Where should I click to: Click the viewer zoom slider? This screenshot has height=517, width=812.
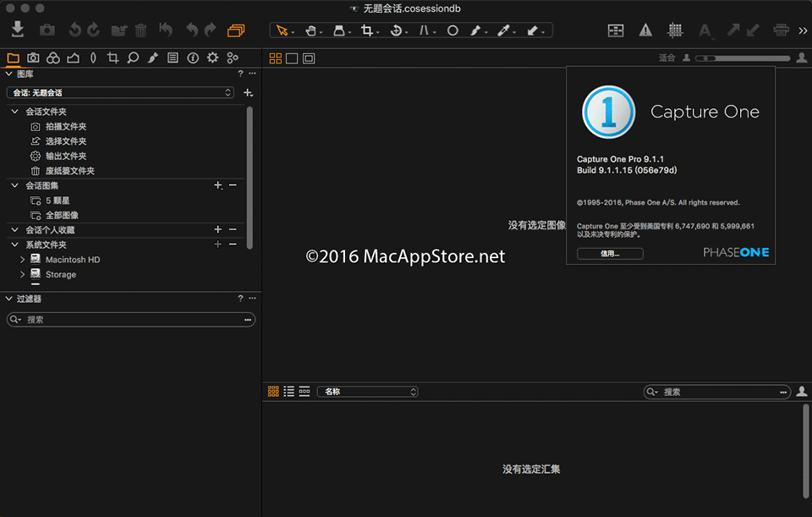pyautogui.click(x=743, y=58)
